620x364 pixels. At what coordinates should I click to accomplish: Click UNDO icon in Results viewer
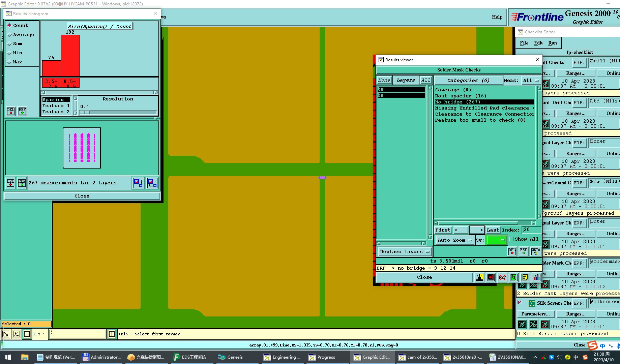[x=535, y=251]
